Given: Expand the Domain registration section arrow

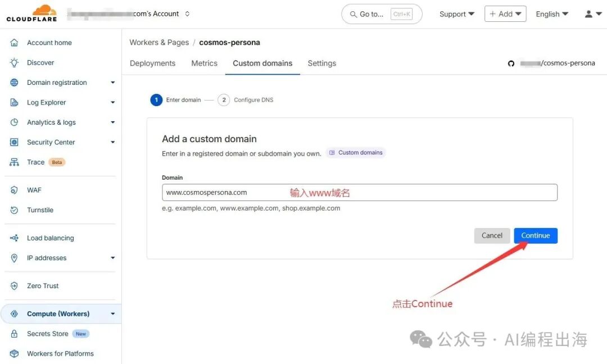Looking at the screenshot, I should 112,83.
